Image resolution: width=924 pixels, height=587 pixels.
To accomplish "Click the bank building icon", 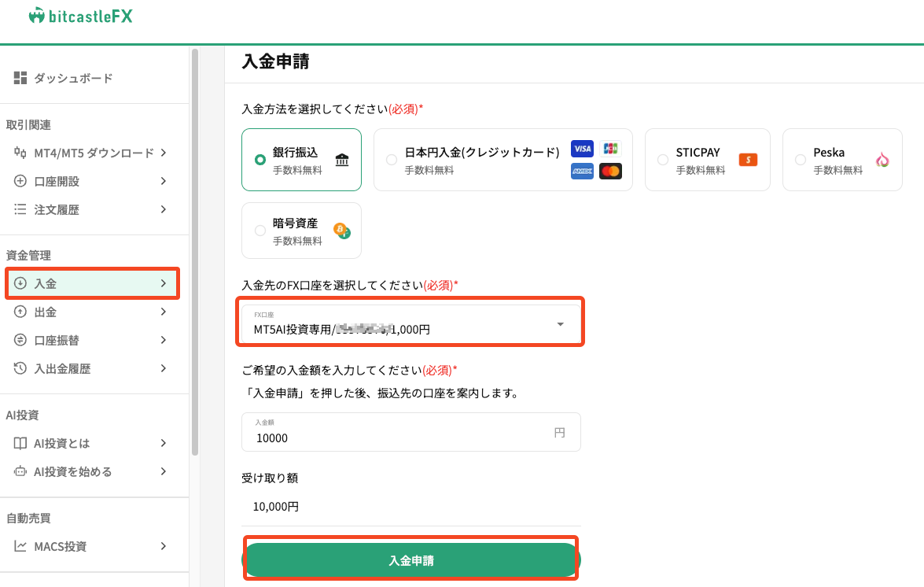I will click(342, 160).
